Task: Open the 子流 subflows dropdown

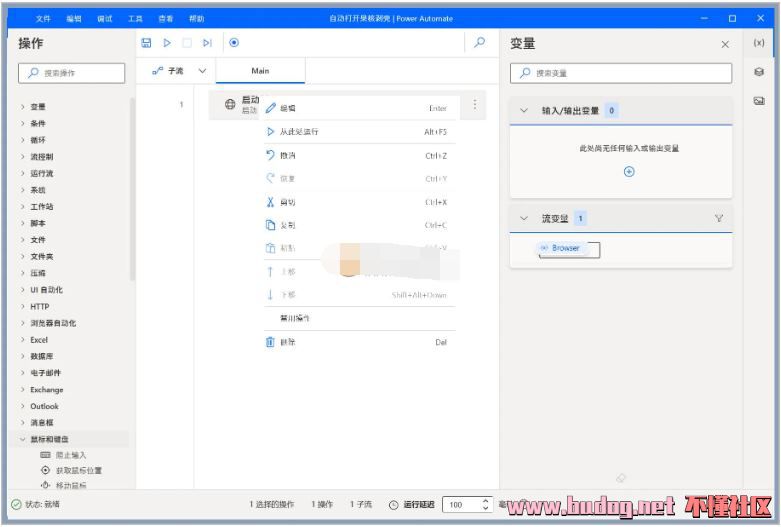Action: coord(180,71)
